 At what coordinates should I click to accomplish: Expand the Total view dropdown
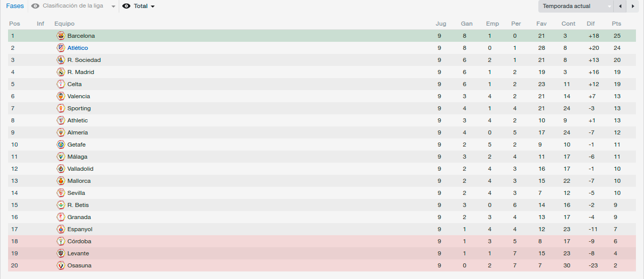click(152, 7)
